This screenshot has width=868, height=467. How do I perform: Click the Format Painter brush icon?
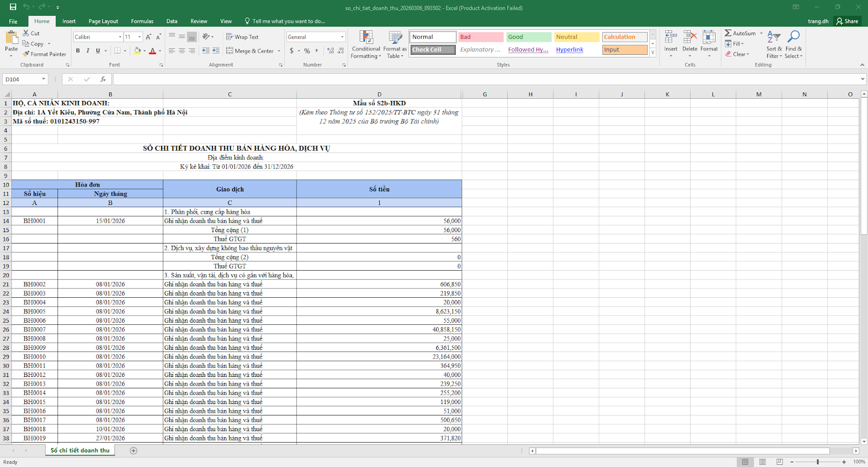(x=26, y=54)
